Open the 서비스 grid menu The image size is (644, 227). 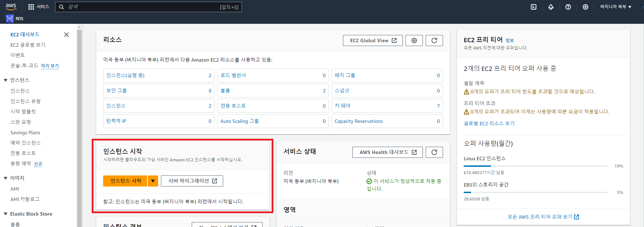click(38, 7)
